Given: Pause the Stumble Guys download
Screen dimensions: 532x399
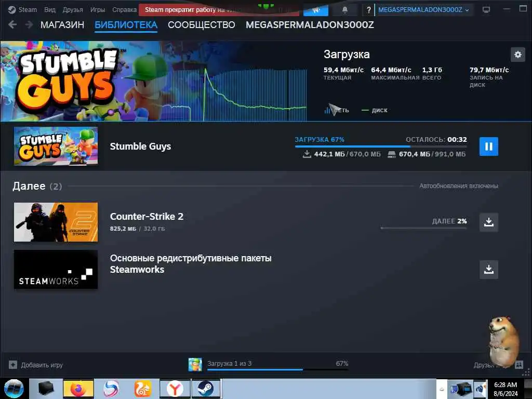Looking at the screenshot, I should (x=488, y=146).
